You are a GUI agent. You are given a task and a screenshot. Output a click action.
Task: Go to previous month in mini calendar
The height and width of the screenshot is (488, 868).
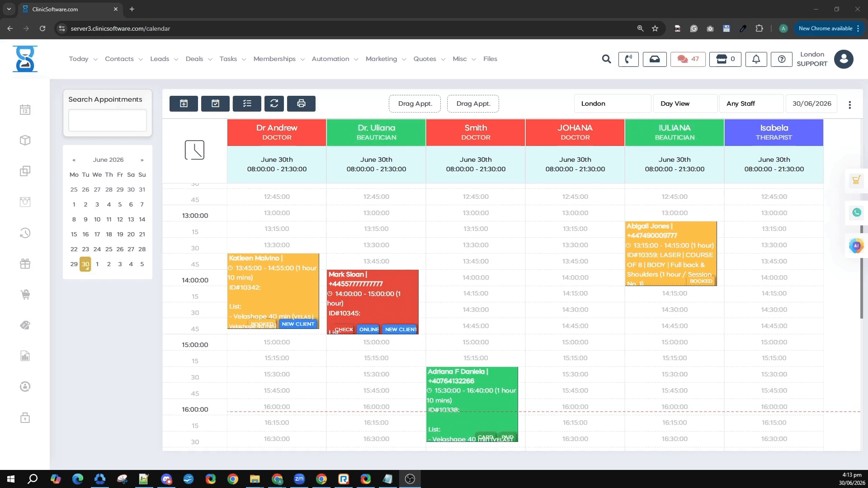(74, 160)
